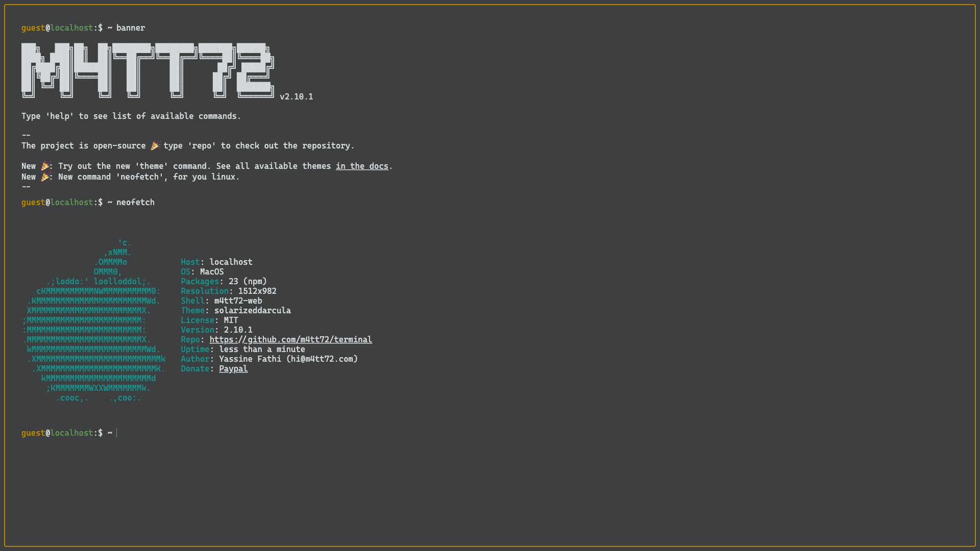Click the 'guest@localhost' prompt before neofetch
The height and width of the screenshot is (551, 980).
click(57, 203)
